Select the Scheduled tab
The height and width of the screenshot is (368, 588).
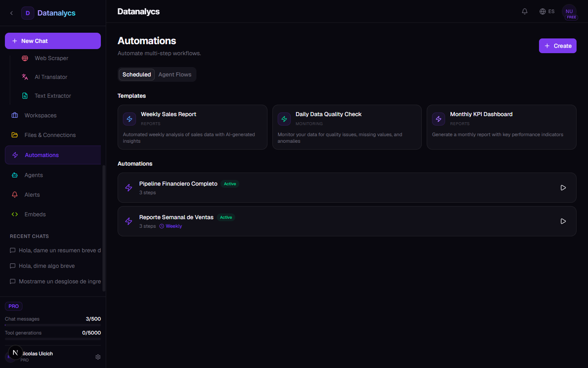click(x=136, y=74)
